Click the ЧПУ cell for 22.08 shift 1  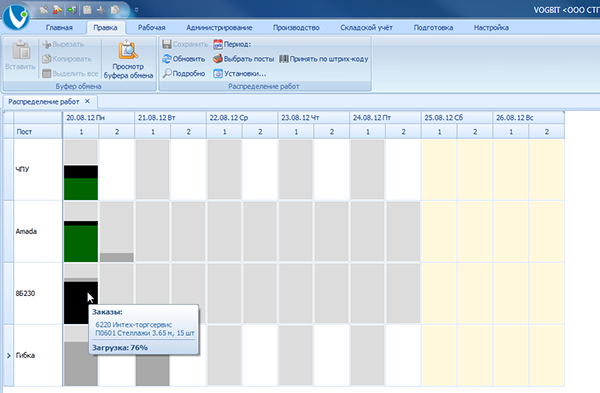pos(224,169)
